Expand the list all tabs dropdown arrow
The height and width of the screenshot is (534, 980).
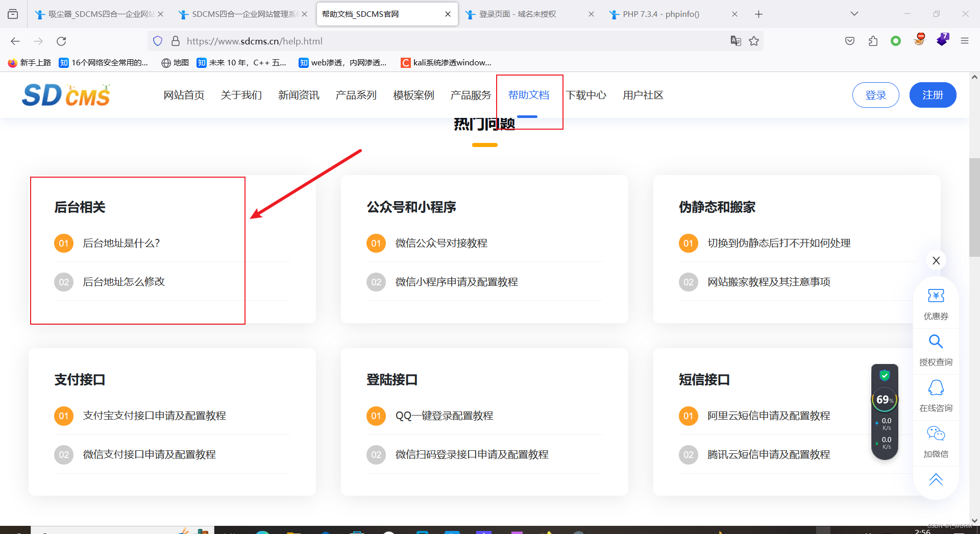pyautogui.click(x=854, y=14)
